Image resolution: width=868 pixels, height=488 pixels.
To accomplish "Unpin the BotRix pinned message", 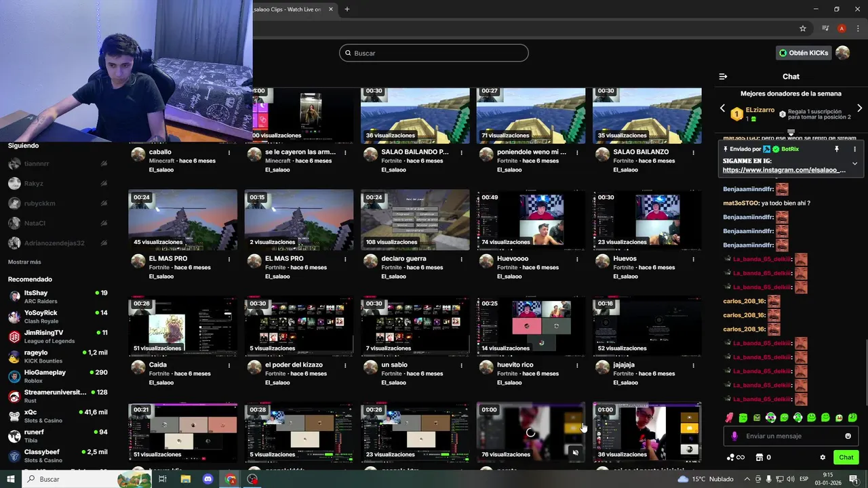I will (837, 149).
